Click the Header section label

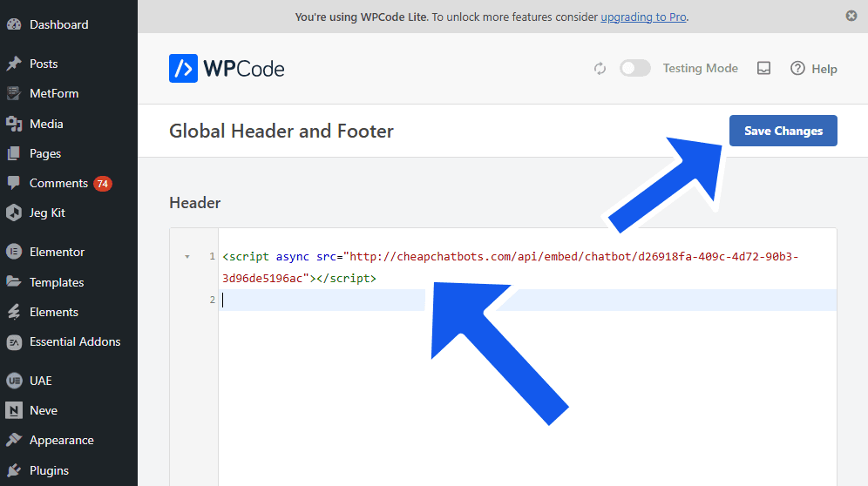pyautogui.click(x=195, y=203)
